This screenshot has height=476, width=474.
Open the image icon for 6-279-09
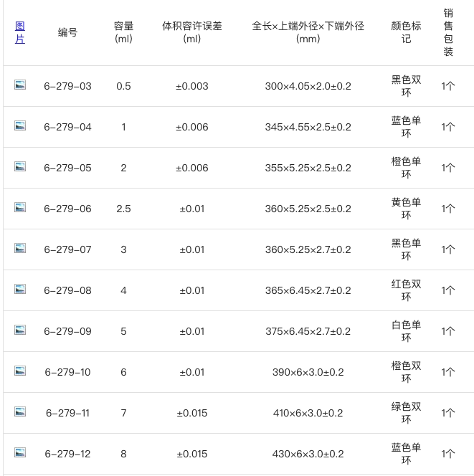coord(20,330)
